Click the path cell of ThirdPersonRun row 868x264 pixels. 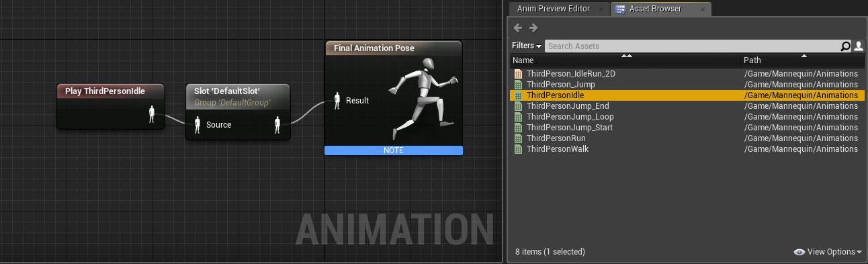tap(801, 138)
